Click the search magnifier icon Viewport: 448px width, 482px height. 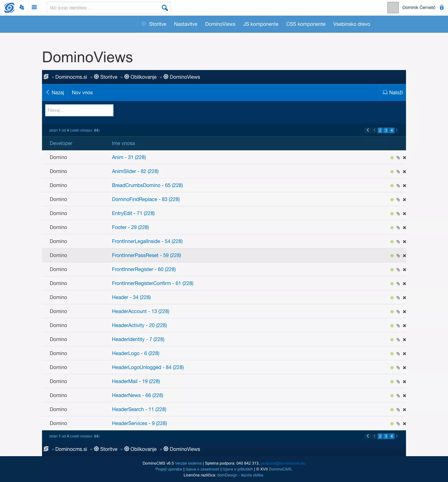(165, 7)
